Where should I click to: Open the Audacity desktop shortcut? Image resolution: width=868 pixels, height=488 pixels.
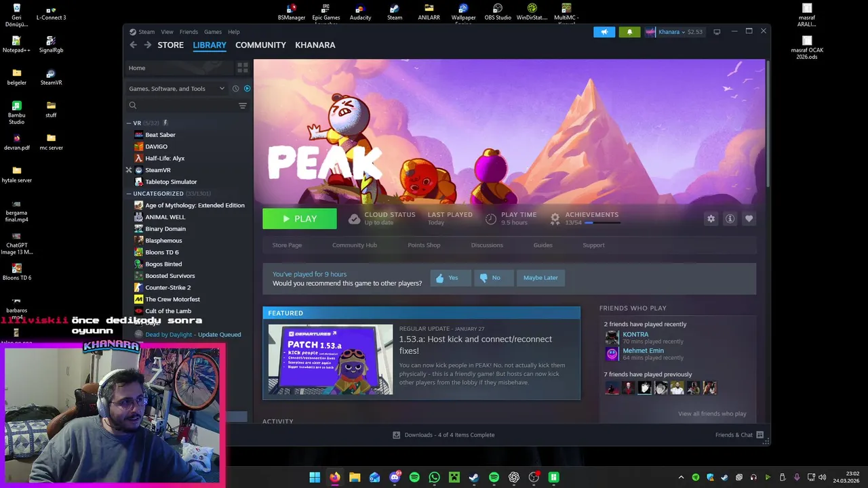tap(360, 12)
